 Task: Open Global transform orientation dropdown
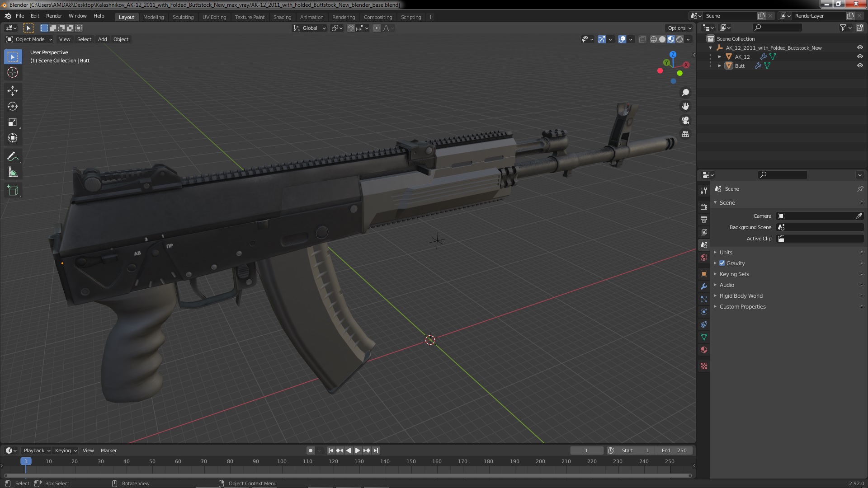coord(310,28)
